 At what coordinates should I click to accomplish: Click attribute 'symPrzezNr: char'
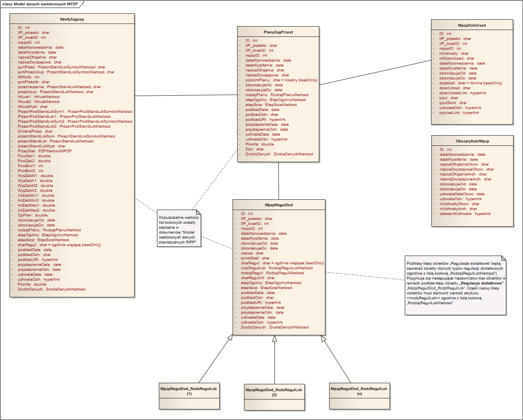[33, 82]
